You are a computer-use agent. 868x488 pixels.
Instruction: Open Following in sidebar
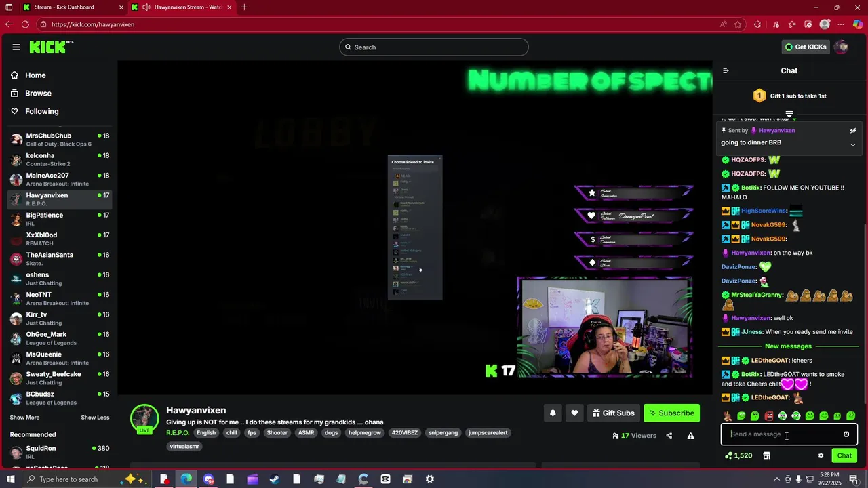[x=42, y=111]
